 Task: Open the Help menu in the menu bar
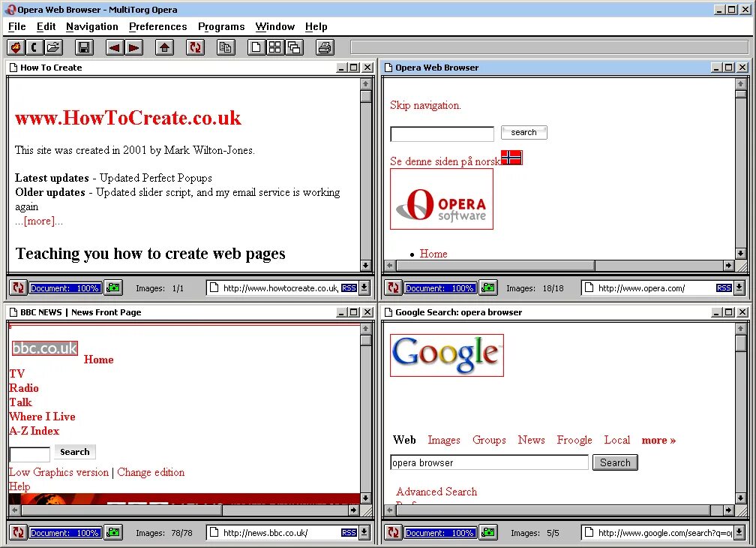316,26
